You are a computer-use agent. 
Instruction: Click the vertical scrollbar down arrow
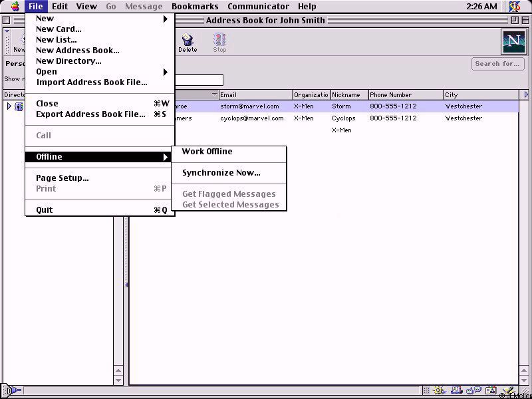[118, 380]
